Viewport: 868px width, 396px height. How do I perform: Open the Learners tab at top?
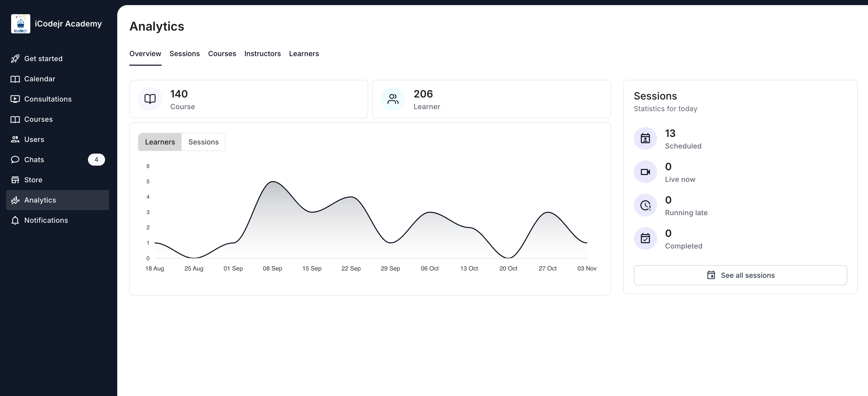304,54
